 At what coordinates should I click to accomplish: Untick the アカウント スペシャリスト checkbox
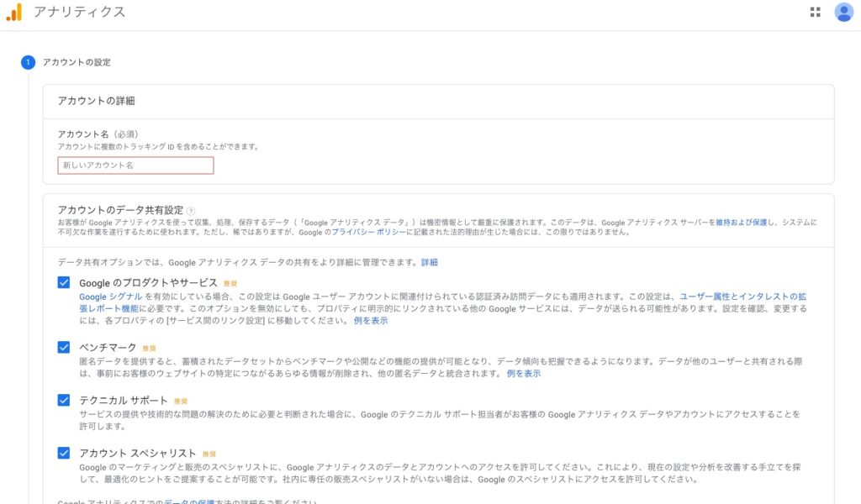tap(64, 453)
